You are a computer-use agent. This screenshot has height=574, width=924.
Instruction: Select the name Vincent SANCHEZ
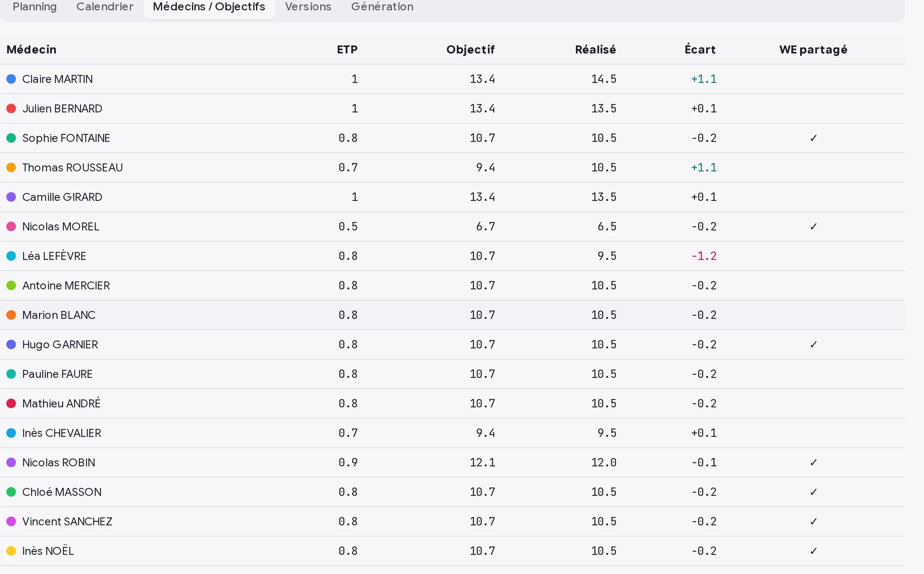pos(67,521)
